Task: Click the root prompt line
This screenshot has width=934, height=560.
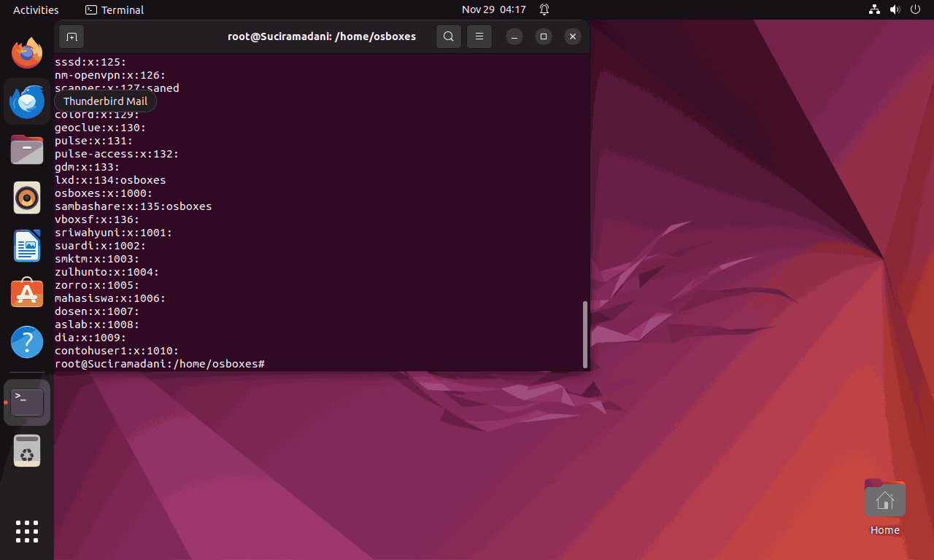Action: (x=160, y=364)
